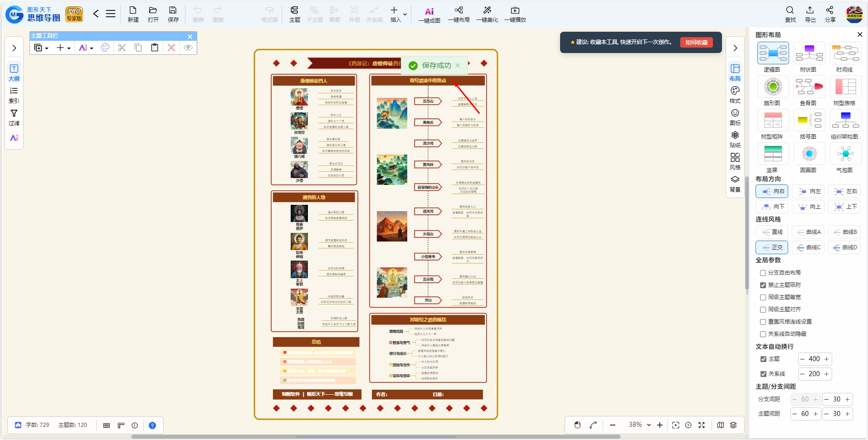The image size is (868, 440).
Task: Open add-topic plus dropdown in topic toolbar
Action: coord(63,48)
